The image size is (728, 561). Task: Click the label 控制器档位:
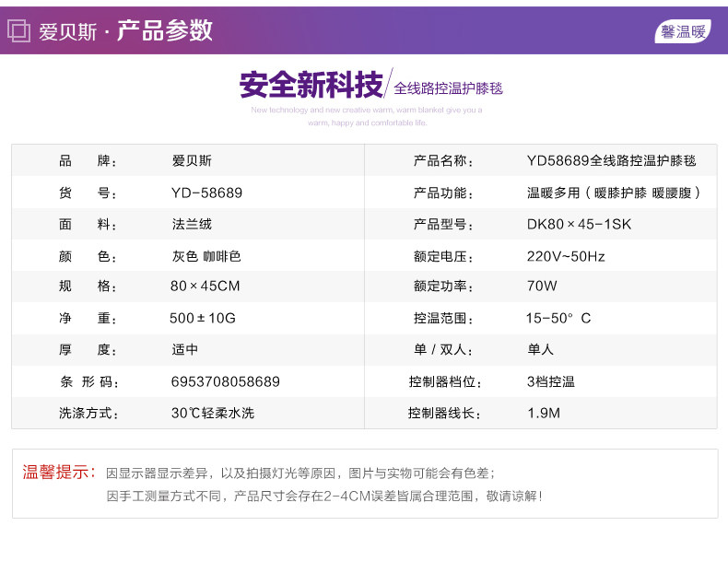click(445, 381)
